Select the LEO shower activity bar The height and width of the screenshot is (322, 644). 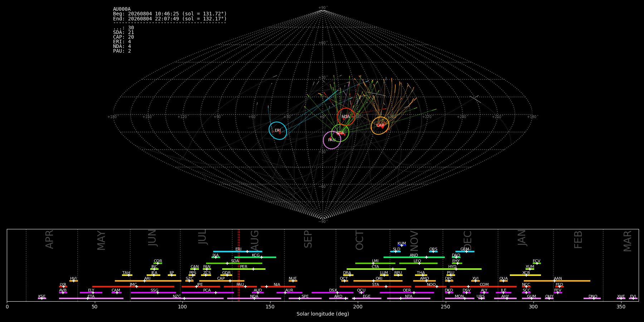click(418, 263)
